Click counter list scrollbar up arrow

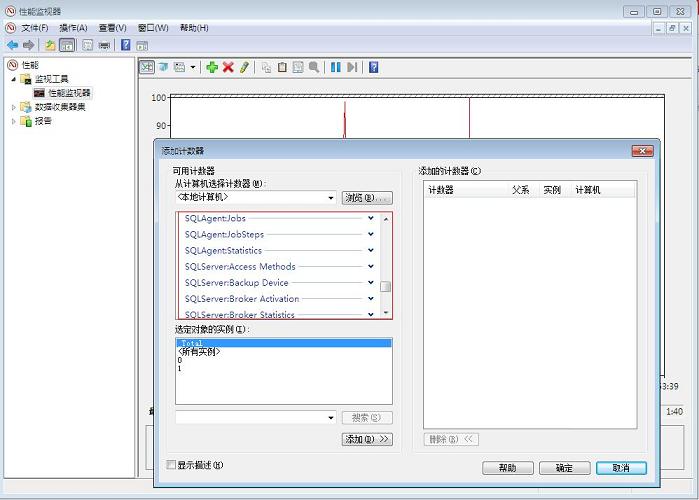click(386, 219)
